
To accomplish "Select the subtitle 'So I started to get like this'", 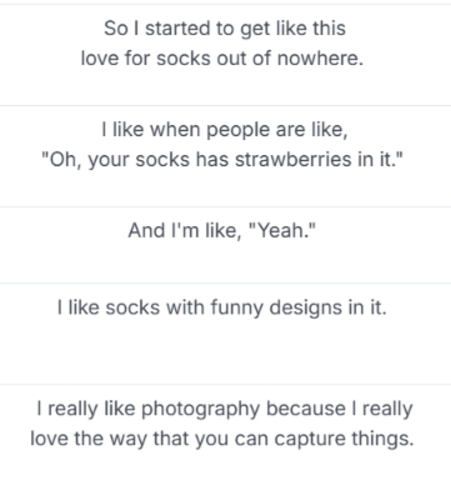I will click(x=225, y=29).
